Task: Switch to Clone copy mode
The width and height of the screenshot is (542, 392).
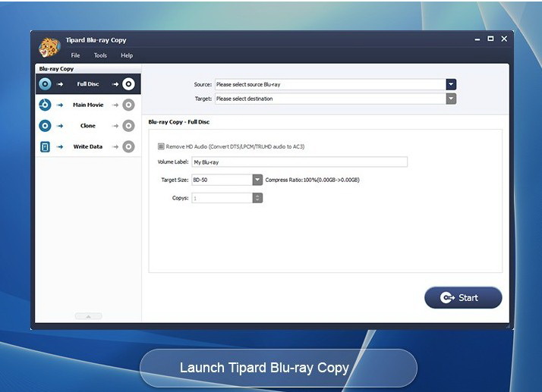Action: (88, 126)
